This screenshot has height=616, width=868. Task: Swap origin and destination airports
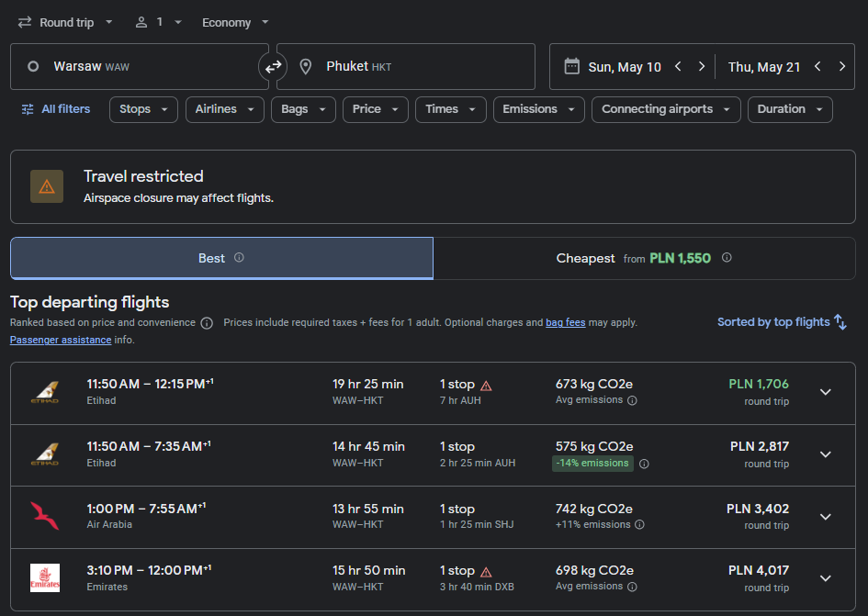click(x=273, y=67)
